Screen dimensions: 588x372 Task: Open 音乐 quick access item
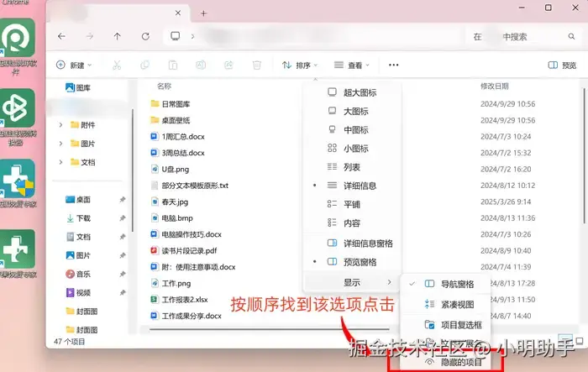[x=78, y=274]
